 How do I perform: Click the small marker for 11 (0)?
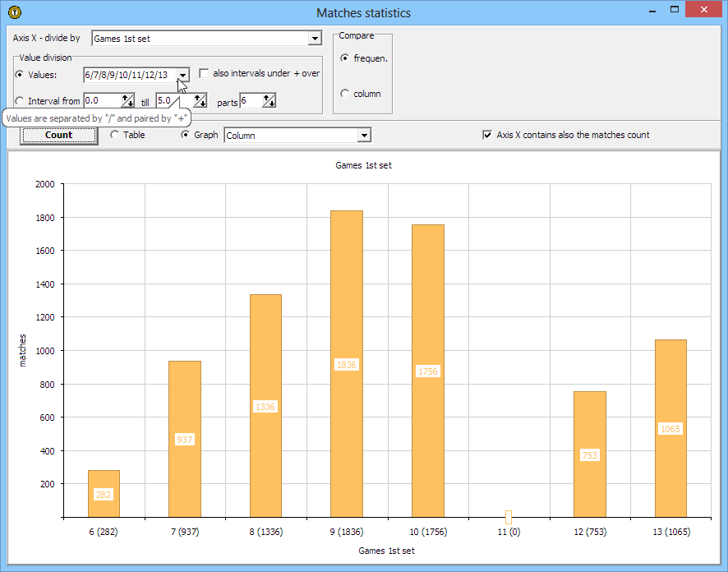pyautogui.click(x=509, y=517)
